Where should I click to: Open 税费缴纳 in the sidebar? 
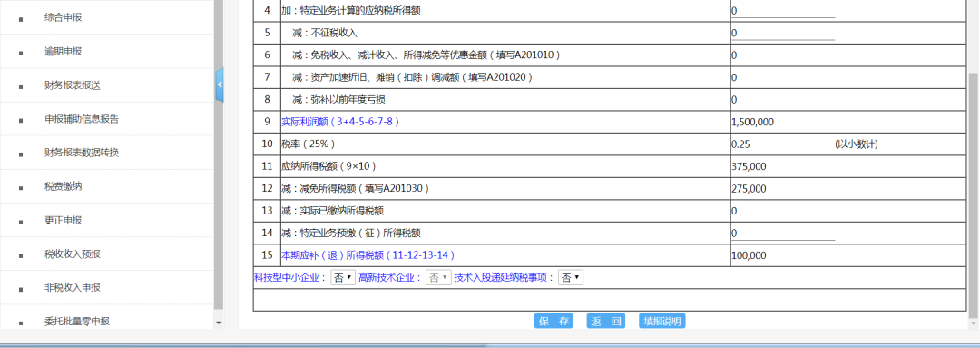[x=64, y=186]
